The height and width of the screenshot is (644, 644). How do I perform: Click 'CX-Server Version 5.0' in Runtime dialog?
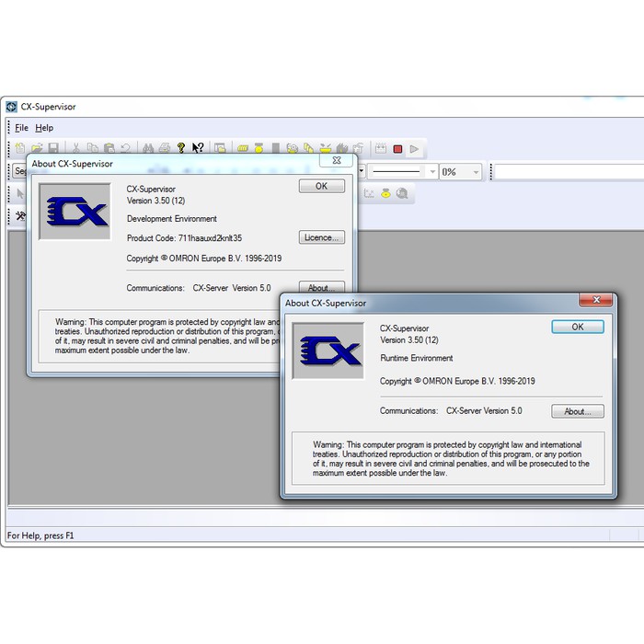484,410
